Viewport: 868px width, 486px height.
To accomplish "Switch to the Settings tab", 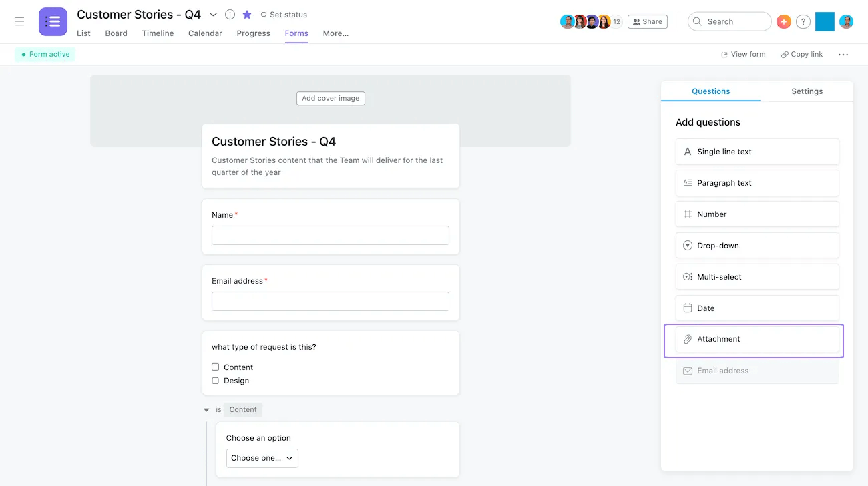I will 807,91.
